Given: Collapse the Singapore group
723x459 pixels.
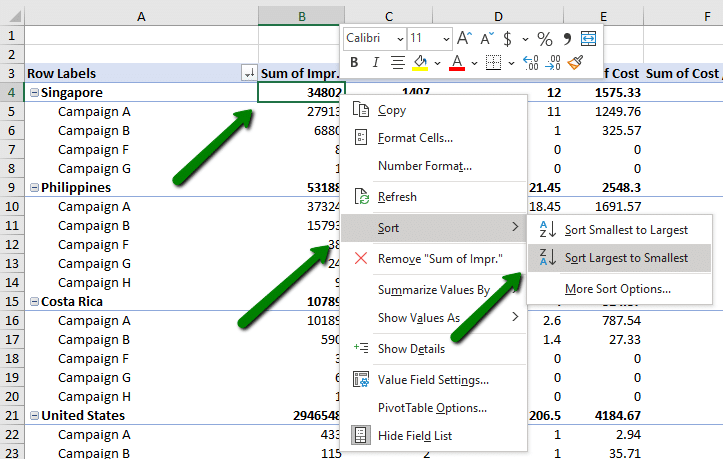Looking at the screenshot, I should tap(34, 93).
